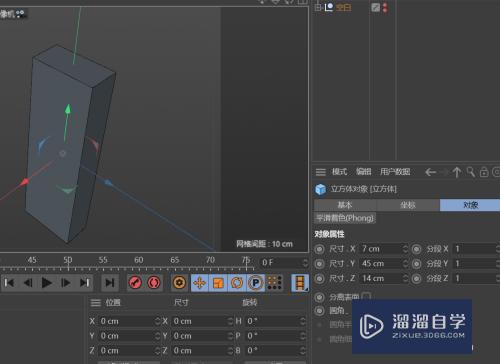Image resolution: width=500 pixels, height=364 pixels.
Task: Open the Attribute Manager hamburger menu
Action: (x=321, y=172)
